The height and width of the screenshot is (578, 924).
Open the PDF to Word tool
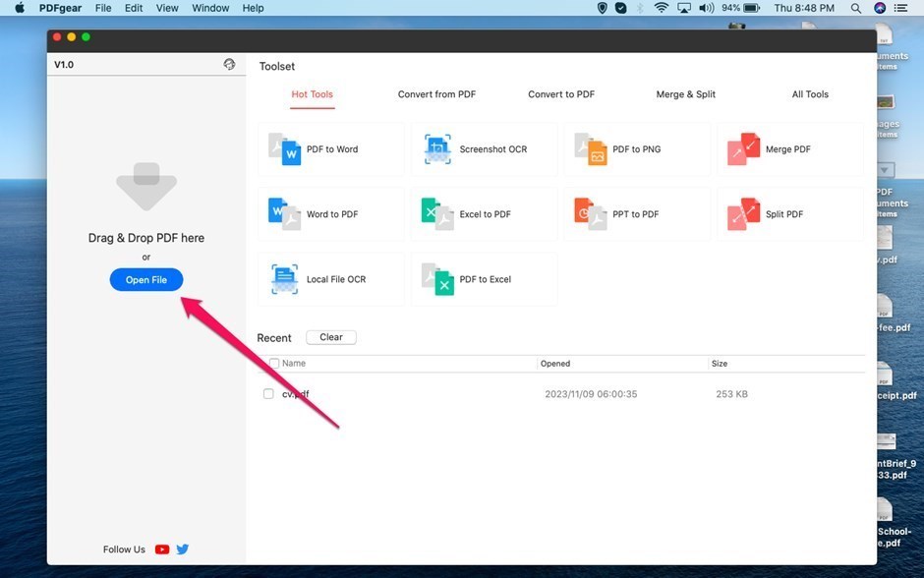pyautogui.click(x=330, y=149)
